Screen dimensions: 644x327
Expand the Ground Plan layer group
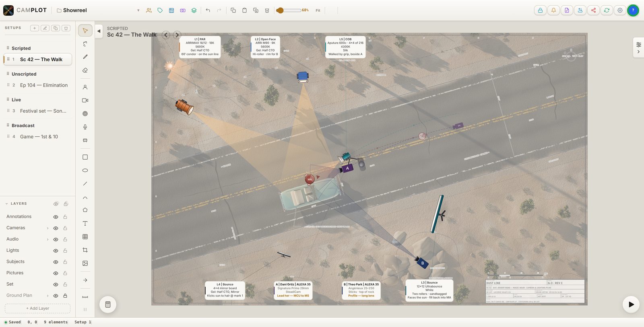(47, 296)
